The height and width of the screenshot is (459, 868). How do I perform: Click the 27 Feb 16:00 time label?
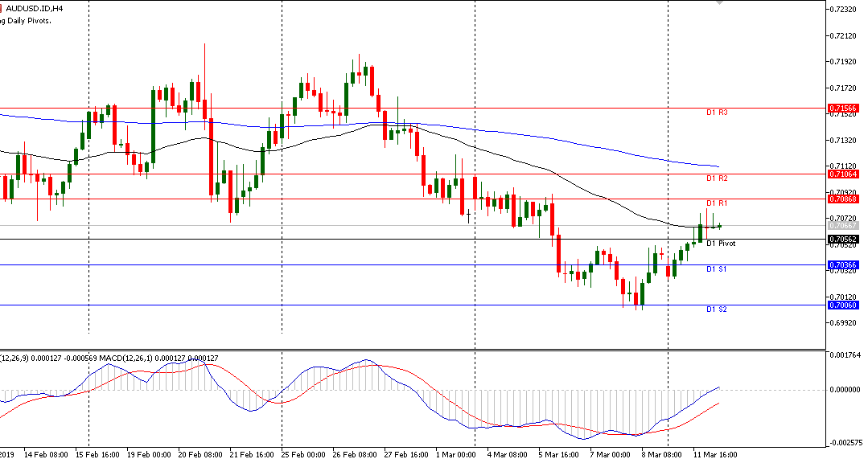405,455
